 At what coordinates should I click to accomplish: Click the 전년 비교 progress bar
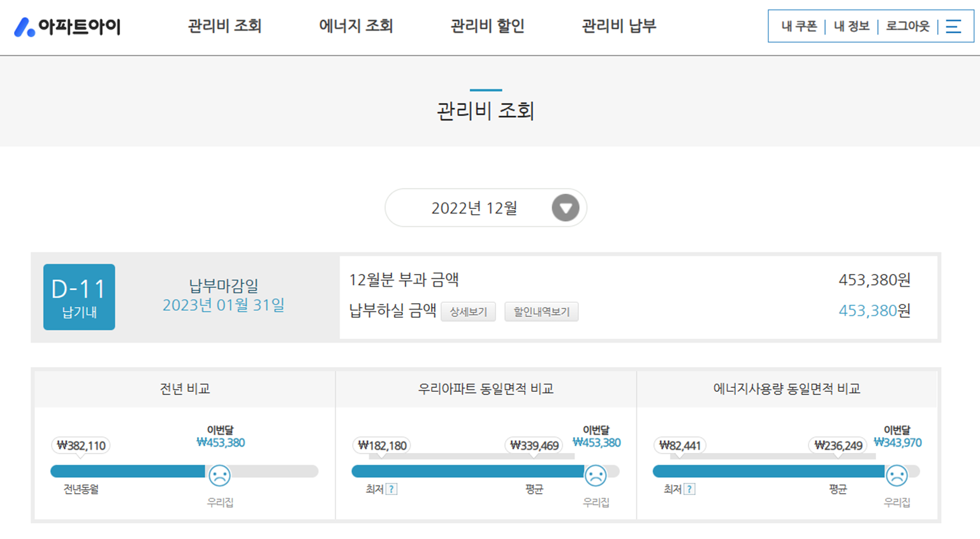128,471
